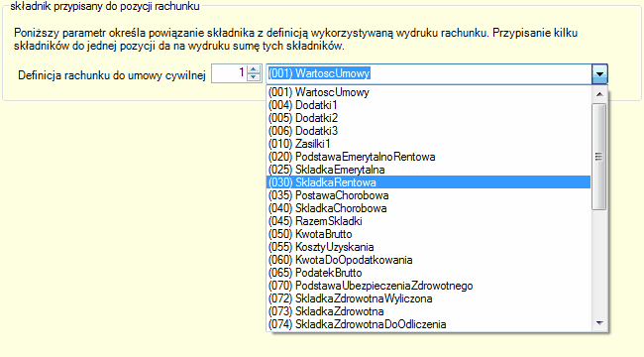Select (035) PostawaChorobowa entry
The width and height of the screenshot is (644, 357).
(428, 195)
